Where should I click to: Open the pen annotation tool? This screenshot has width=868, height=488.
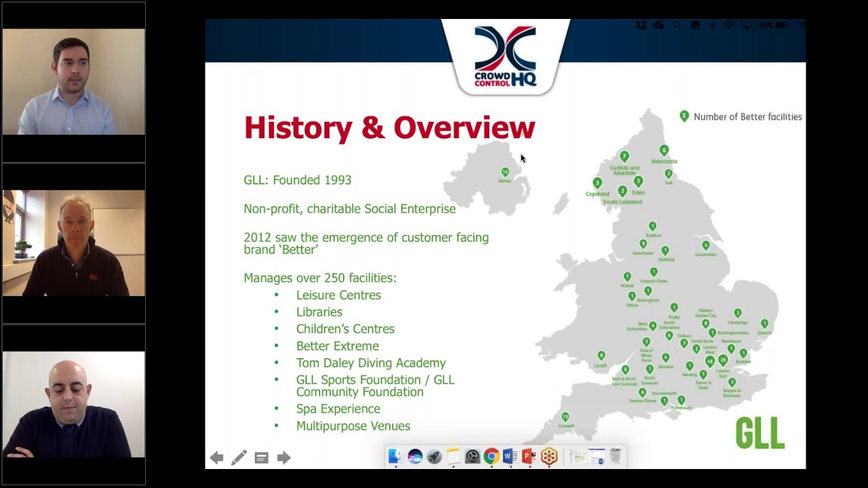coord(239,458)
